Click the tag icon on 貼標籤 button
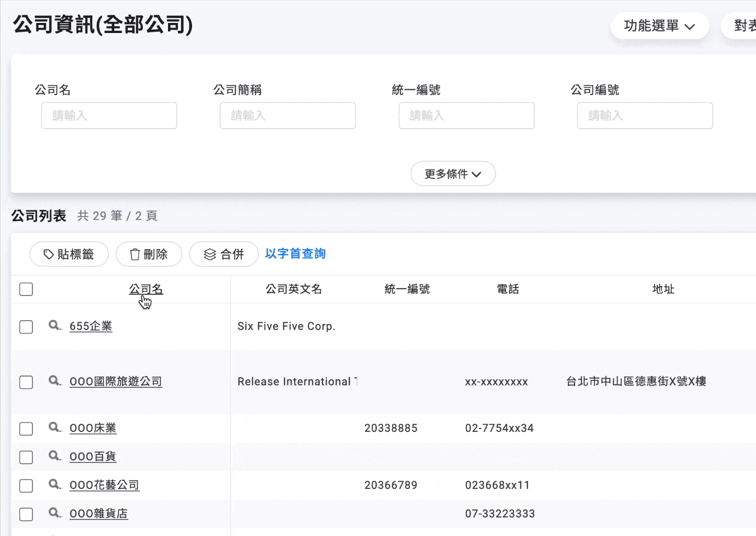Image resolution: width=756 pixels, height=536 pixels. (48, 254)
